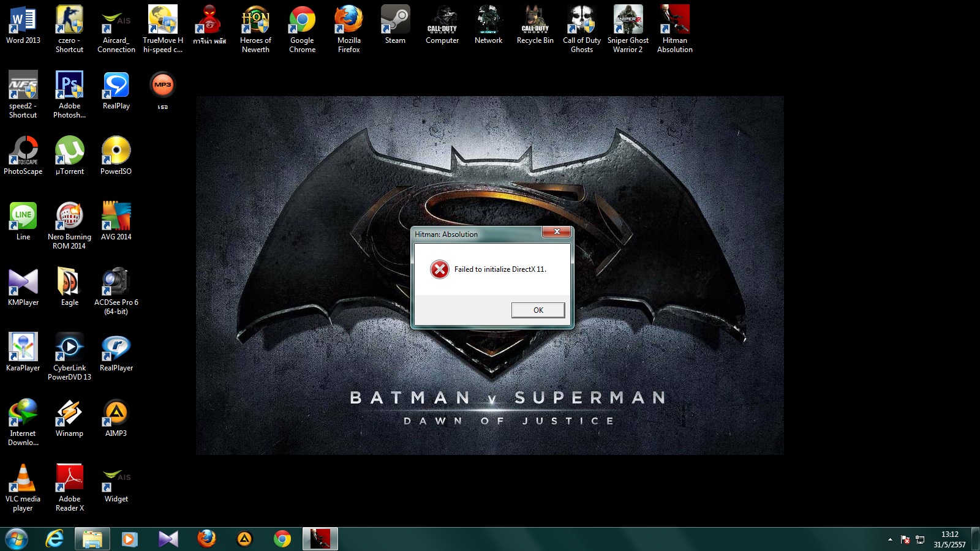Open Windows Explorer from the taskbar
The width and height of the screenshot is (980, 551).
click(x=92, y=539)
